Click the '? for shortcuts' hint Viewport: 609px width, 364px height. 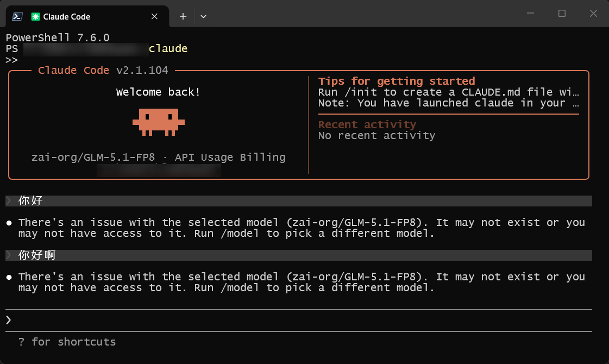[67, 342]
